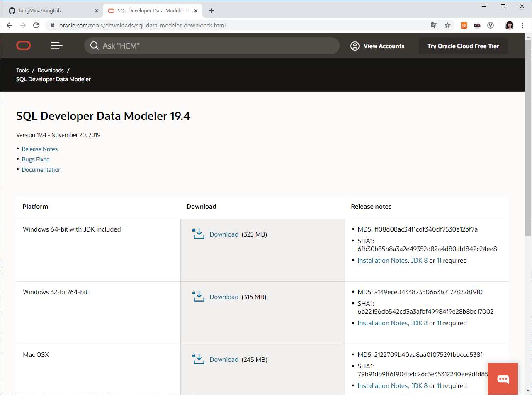The width and height of the screenshot is (532, 395).
Task: Open the hamburger navigation menu
Action: [57, 46]
